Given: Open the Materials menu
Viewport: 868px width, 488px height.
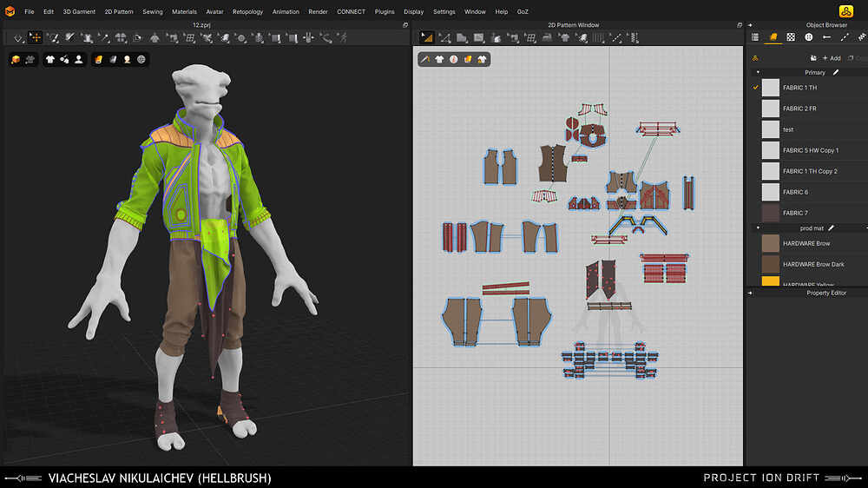Looking at the screenshot, I should [x=184, y=11].
